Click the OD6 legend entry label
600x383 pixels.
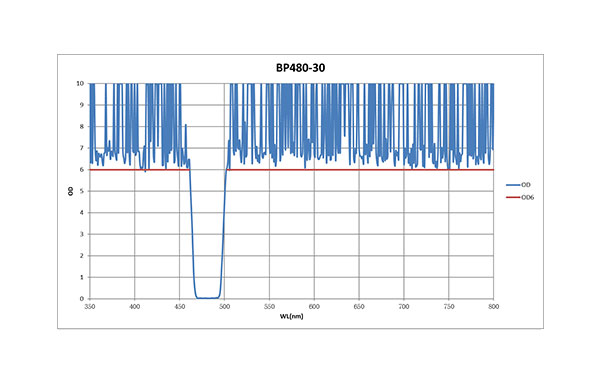click(x=528, y=197)
